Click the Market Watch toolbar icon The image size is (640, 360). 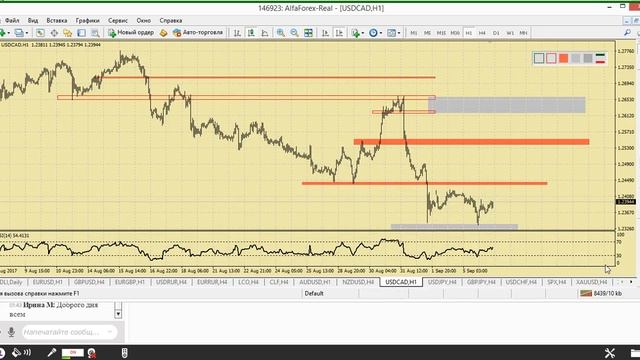(x=40, y=33)
